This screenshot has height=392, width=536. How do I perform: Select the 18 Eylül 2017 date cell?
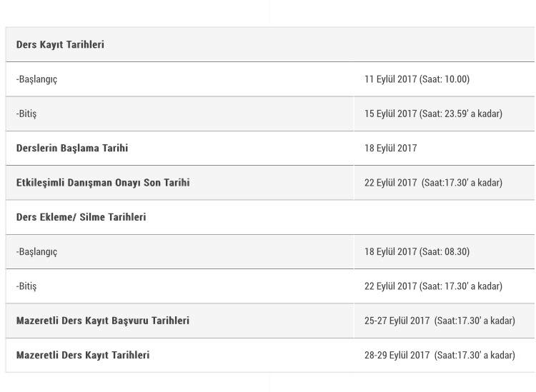390,149
